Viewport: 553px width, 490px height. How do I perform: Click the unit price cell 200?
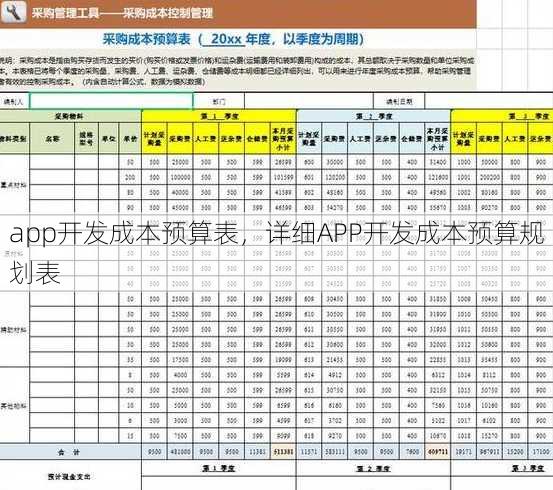130,177
